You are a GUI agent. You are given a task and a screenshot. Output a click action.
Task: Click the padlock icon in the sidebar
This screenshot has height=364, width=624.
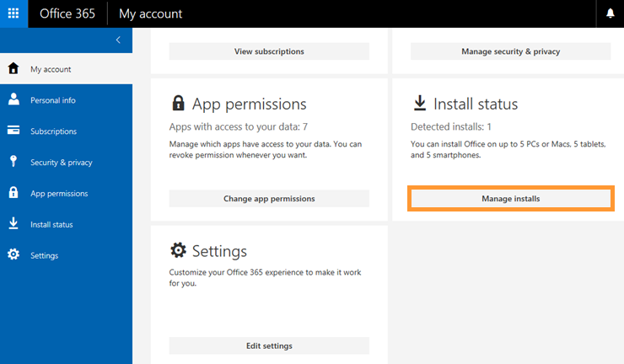point(13,193)
